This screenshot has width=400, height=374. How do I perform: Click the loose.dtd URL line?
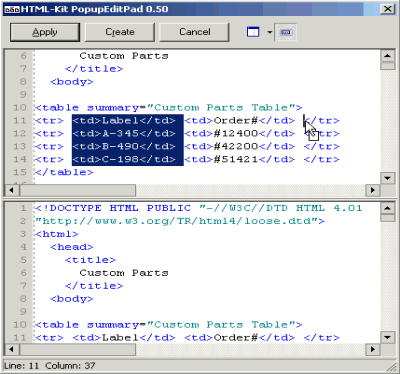180,221
